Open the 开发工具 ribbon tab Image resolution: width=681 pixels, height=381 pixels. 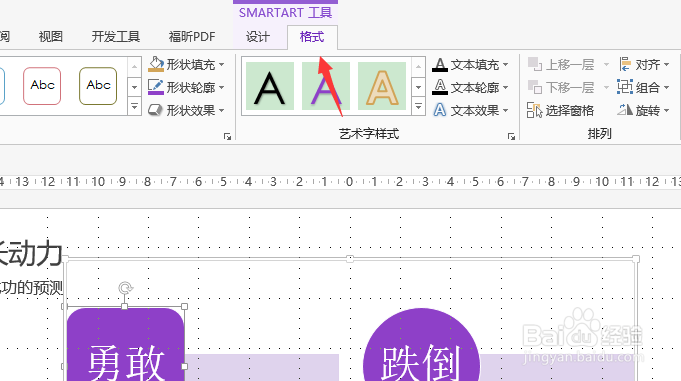point(116,36)
